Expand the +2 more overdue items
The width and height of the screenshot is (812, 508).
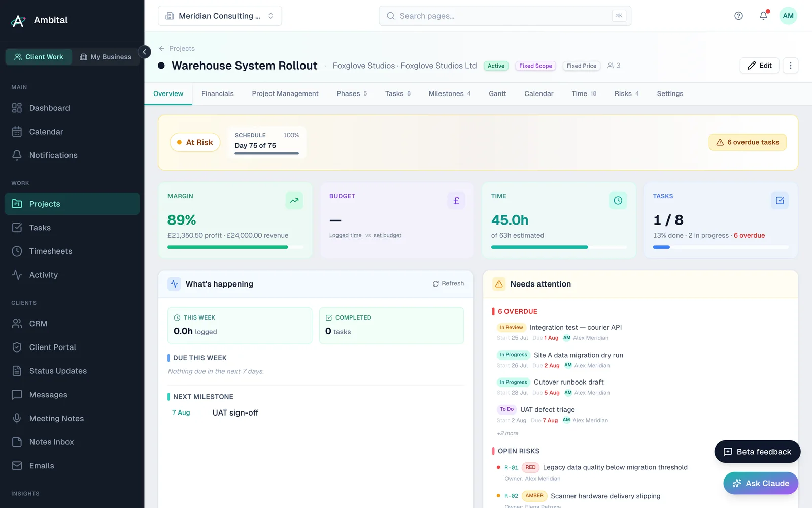[507, 433]
